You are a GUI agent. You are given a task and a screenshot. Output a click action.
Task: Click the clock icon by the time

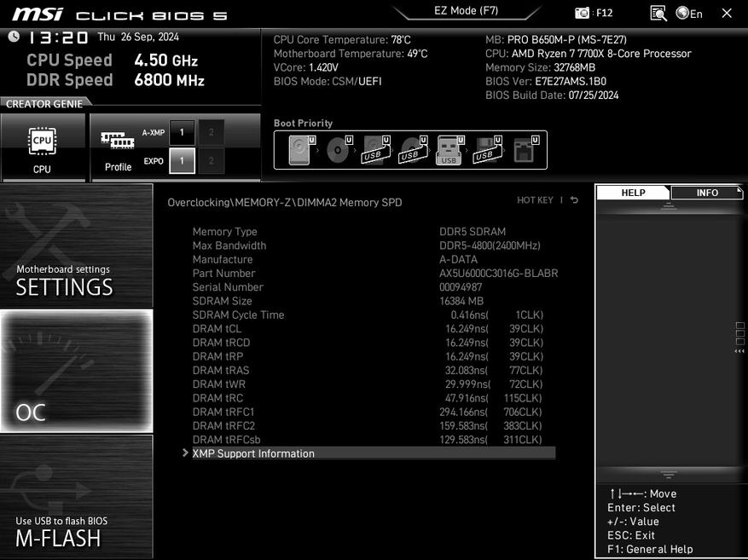(14, 36)
